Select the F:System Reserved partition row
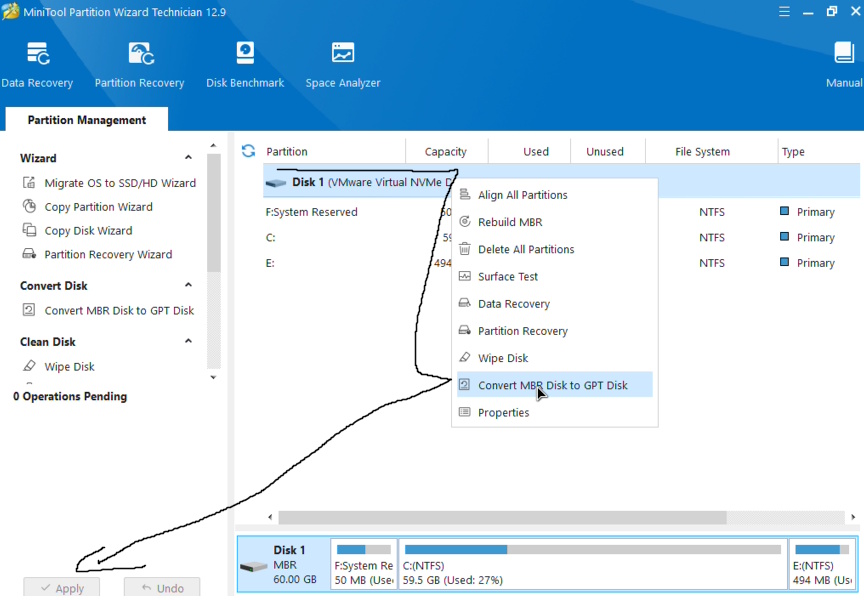The width and height of the screenshot is (864, 600). tap(561, 212)
